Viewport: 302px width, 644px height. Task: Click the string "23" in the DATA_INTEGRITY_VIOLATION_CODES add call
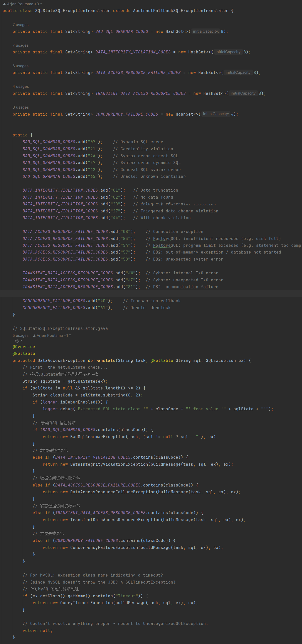[115, 204]
